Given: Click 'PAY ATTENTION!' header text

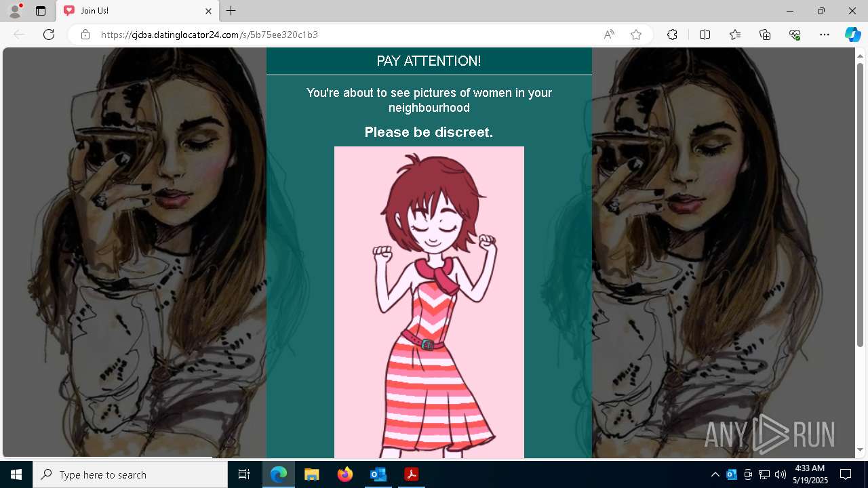Looking at the screenshot, I should point(429,61).
